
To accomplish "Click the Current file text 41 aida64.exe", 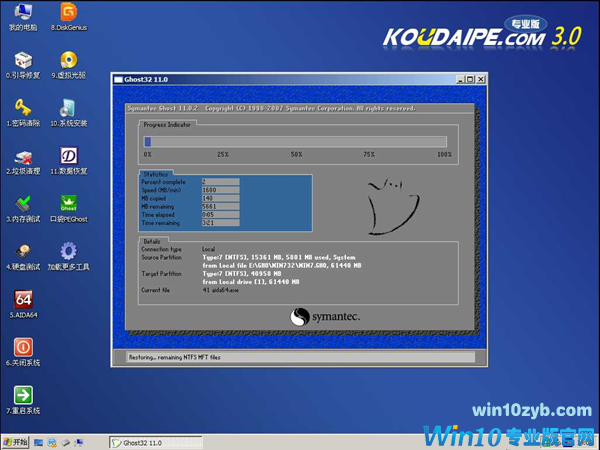I will [220, 290].
